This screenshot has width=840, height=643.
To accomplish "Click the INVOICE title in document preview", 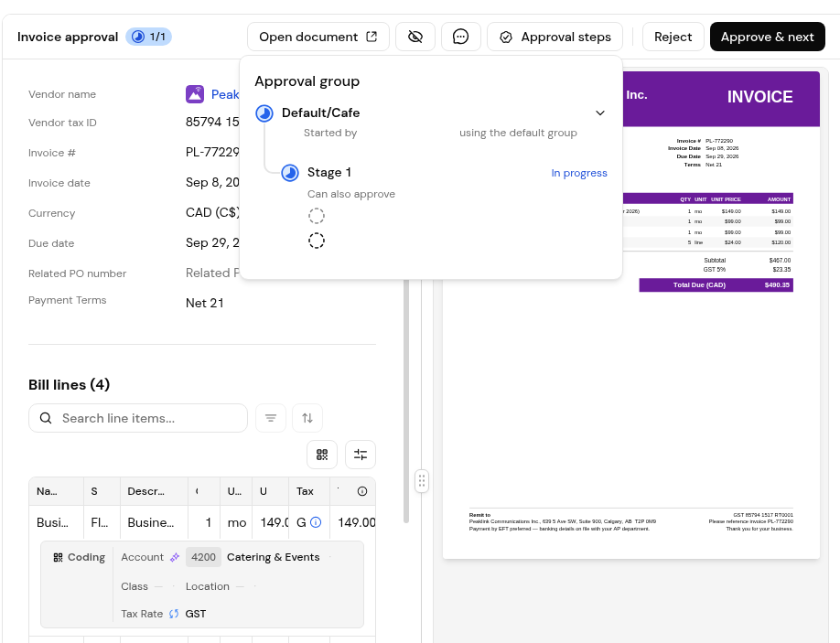I will [759, 97].
